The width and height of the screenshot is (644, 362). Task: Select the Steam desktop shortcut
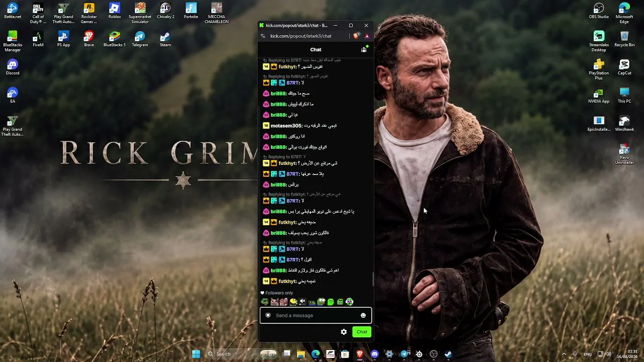166,40
